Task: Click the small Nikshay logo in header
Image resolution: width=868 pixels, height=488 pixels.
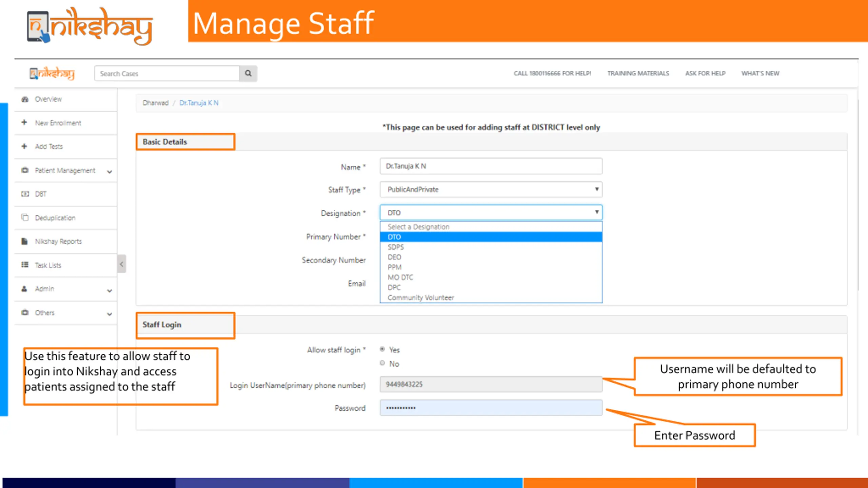Action: coord(52,73)
